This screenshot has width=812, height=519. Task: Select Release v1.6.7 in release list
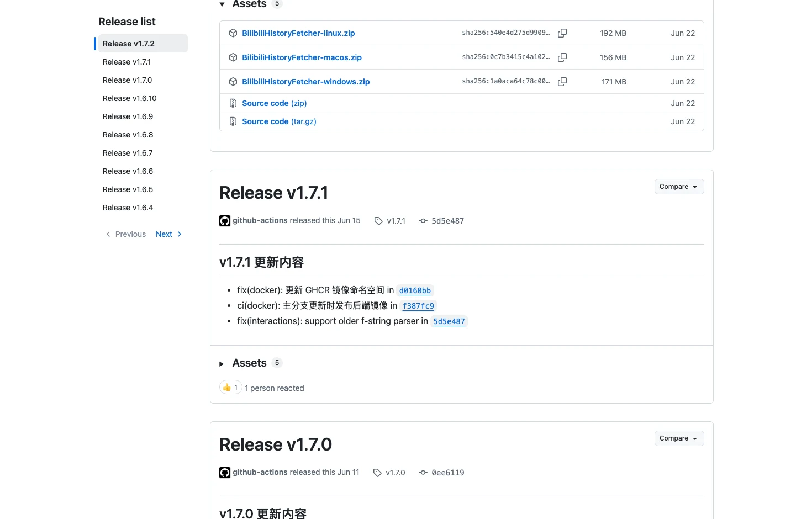143,153
